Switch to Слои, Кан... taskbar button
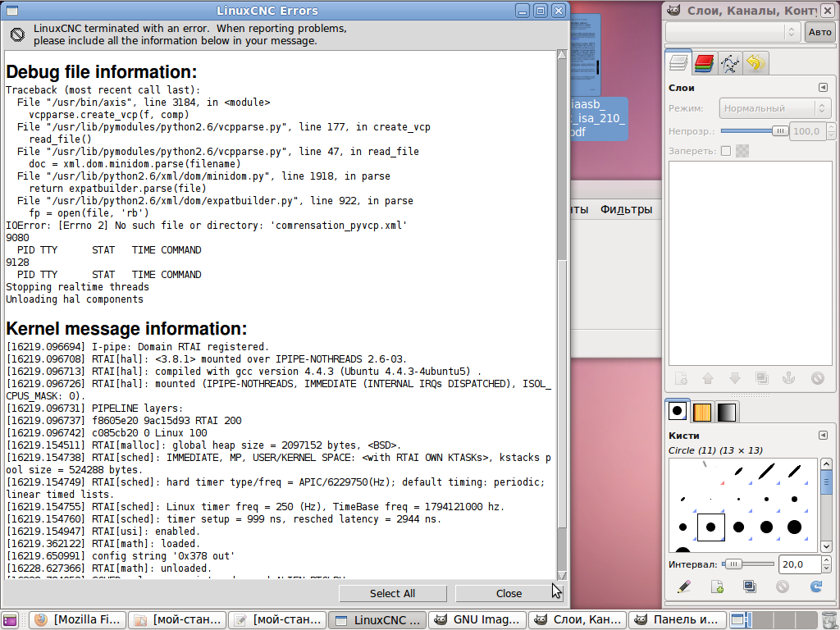Screen dimensions: 840x630 577,620
